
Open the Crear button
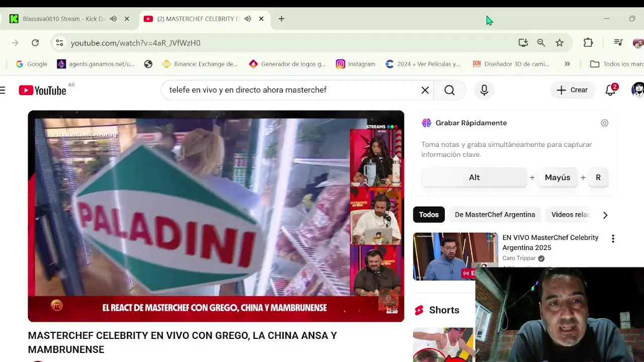pos(572,90)
